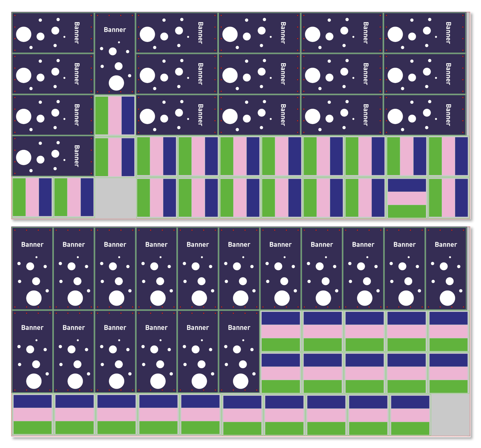Select the lower sheet's second-row Banner adjoining the flags
Viewport: 481px width, 448px height.
click(x=239, y=352)
